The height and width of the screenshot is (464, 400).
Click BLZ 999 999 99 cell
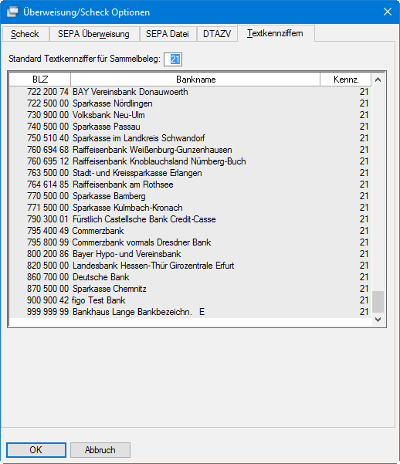[48, 312]
